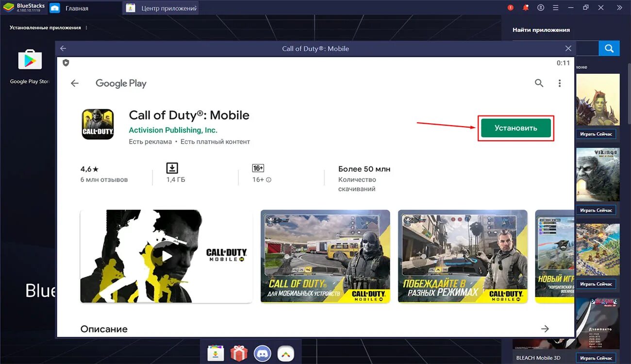The image size is (631, 364).
Task: Click the 16+ rating info icon
Action: pyautogui.click(x=269, y=180)
